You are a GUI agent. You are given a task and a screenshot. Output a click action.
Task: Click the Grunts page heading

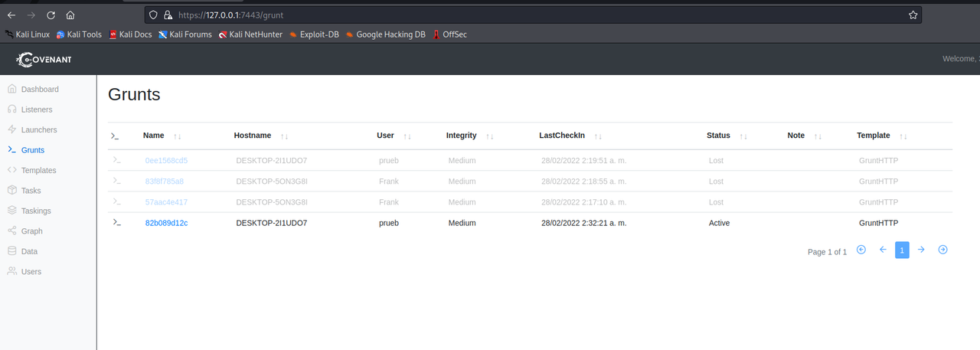pyautogui.click(x=134, y=95)
